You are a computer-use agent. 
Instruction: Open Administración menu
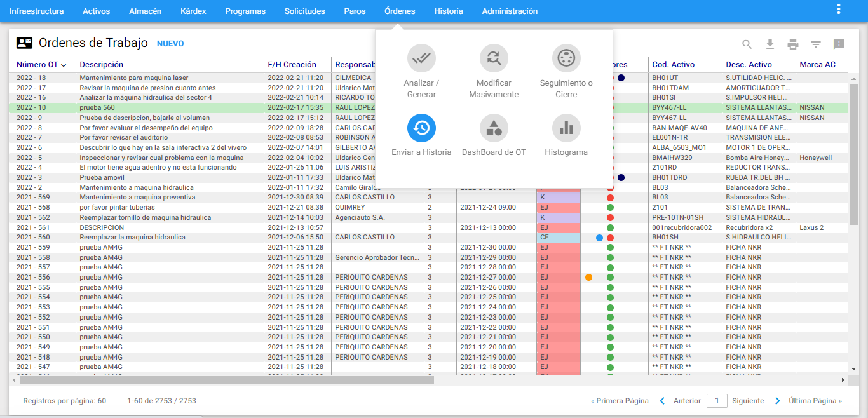pos(510,11)
